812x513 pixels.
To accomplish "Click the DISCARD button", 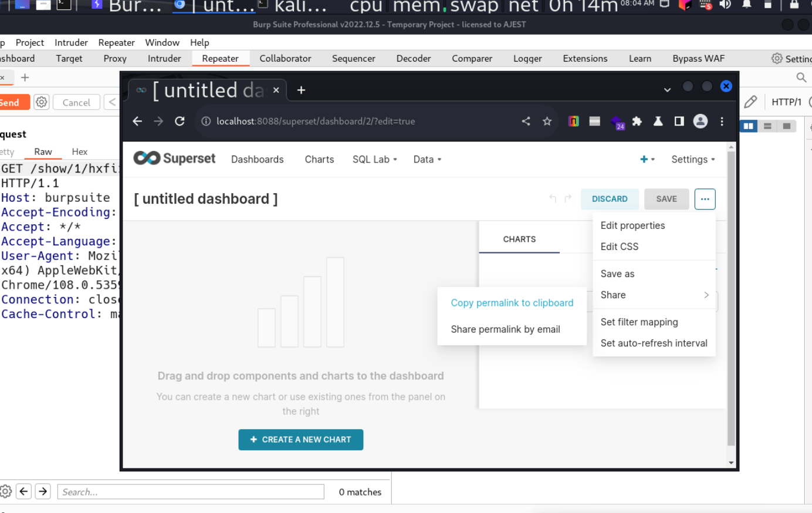I will pyautogui.click(x=609, y=199).
